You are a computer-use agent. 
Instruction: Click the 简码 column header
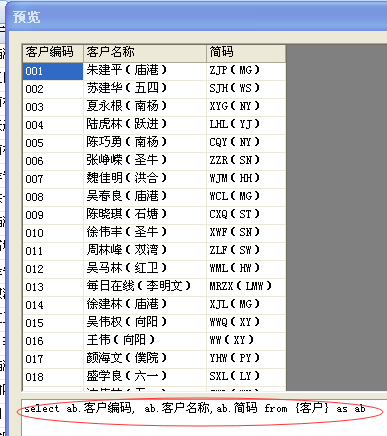pos(246,53)
